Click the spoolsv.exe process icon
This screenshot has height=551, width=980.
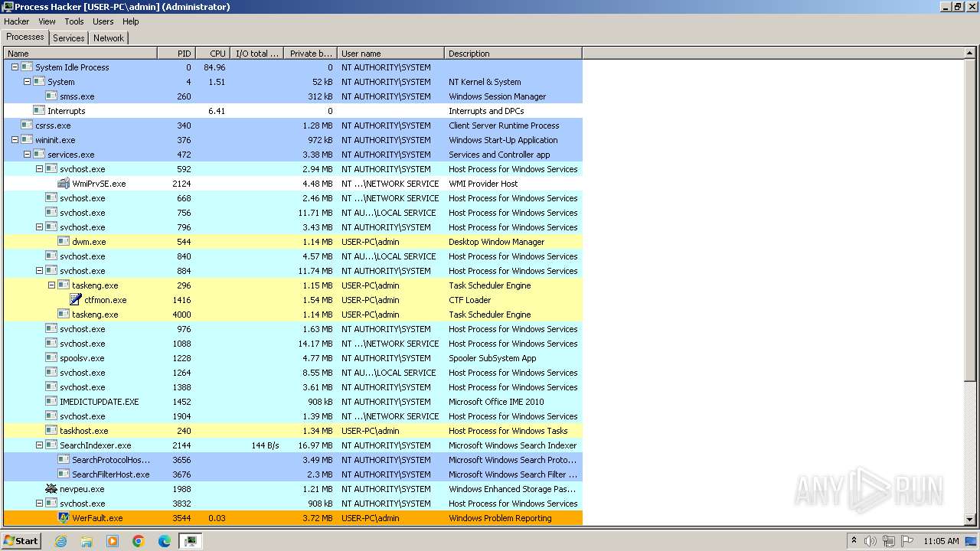pos(51,358)
